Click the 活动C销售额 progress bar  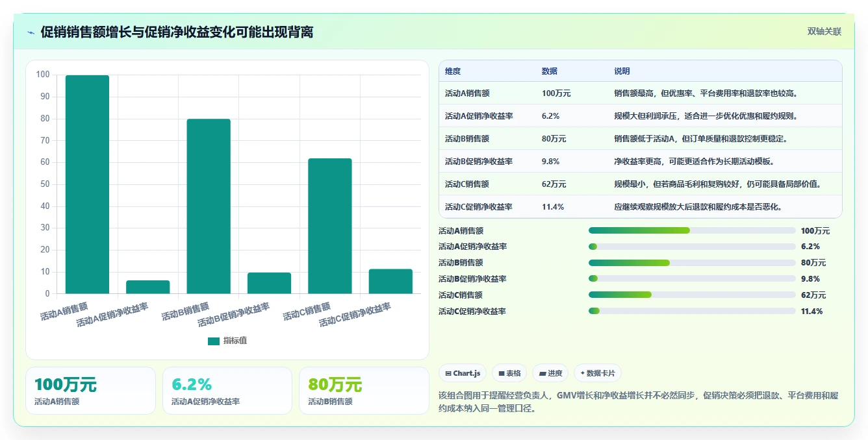click(x=692, y=295)
